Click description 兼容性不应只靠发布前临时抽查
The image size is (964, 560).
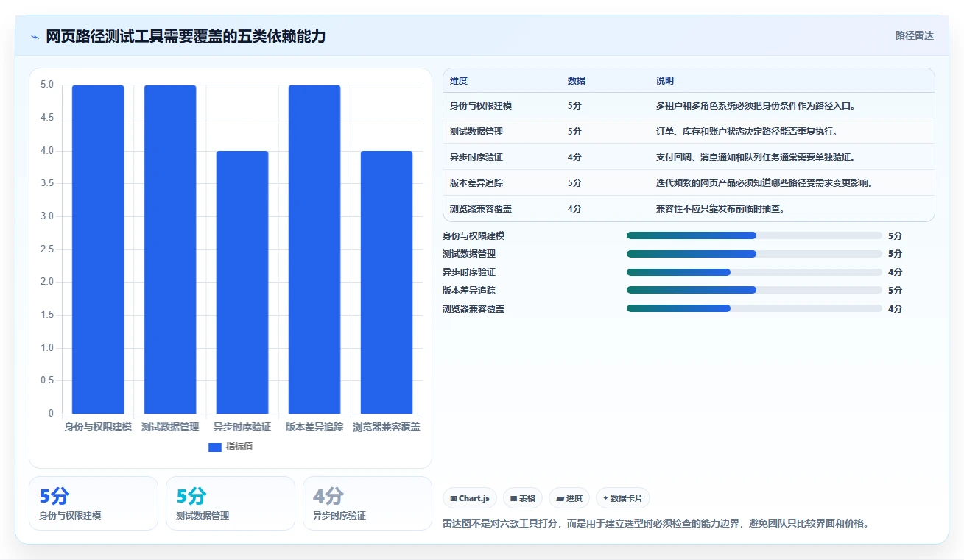[720, 208]
